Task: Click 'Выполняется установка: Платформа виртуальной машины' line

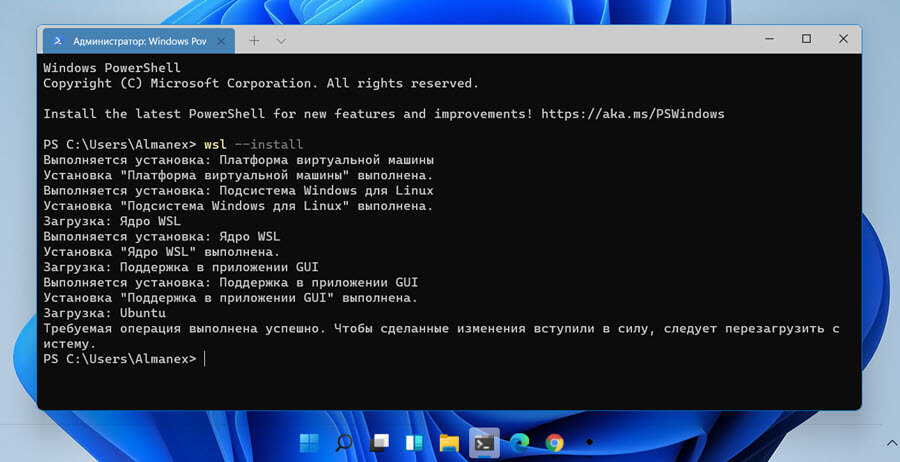Action: pos(238,160)
